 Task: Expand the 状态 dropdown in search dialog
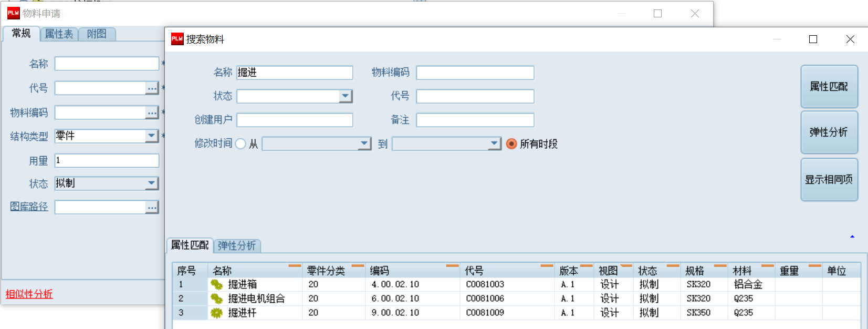point(345,96)
